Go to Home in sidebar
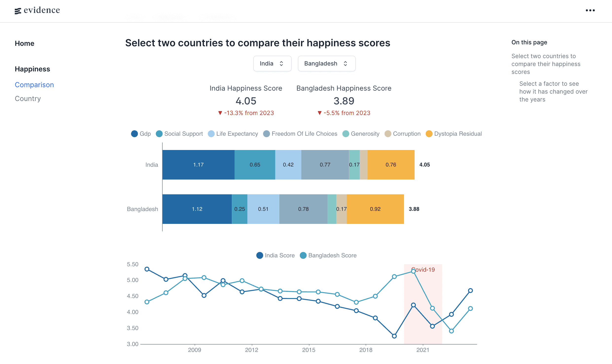This screenshot has height=364, width=612. 24,43
